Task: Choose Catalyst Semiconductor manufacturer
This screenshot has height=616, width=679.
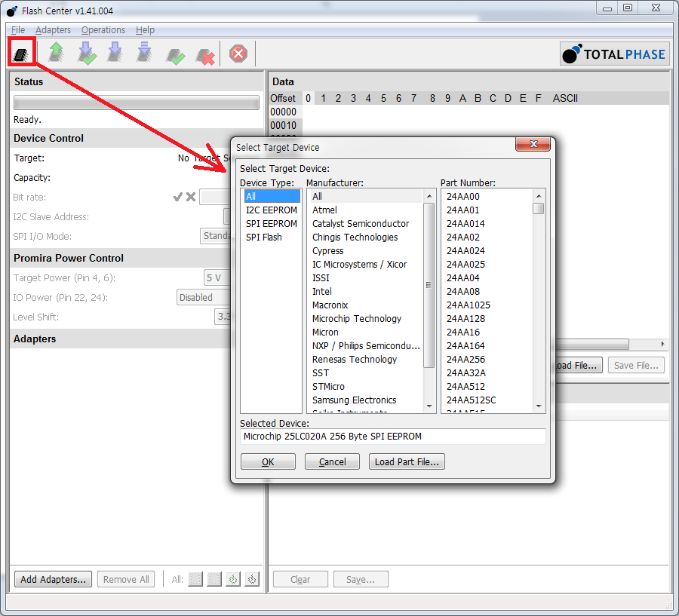Action: 366,223
